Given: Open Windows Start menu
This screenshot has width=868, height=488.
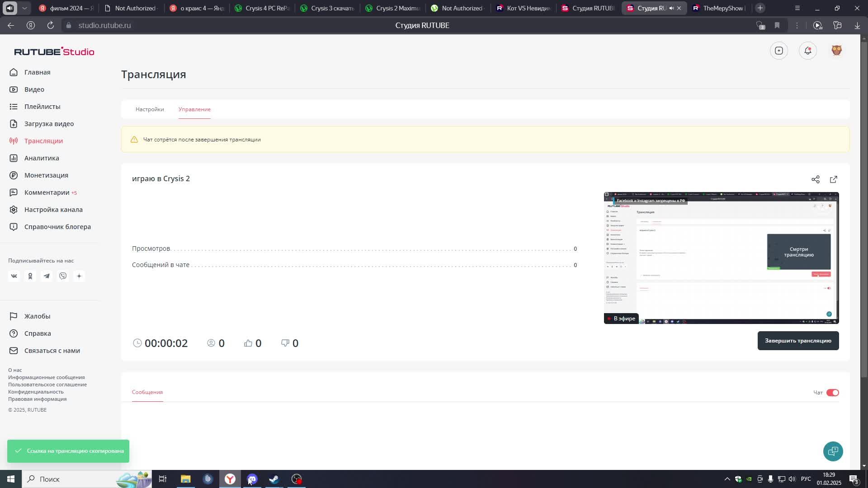Looking at the screenshot, I should click(x=11, y=479).
